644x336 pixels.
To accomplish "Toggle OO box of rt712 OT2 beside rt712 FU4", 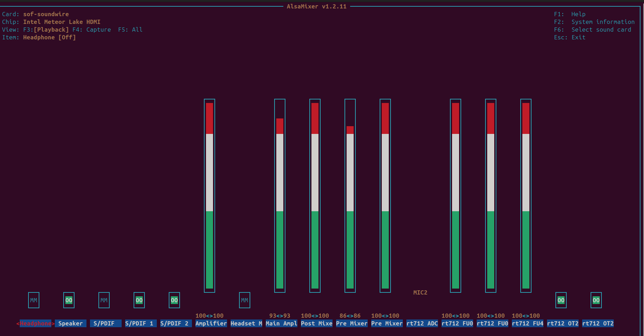I will 561,300.
